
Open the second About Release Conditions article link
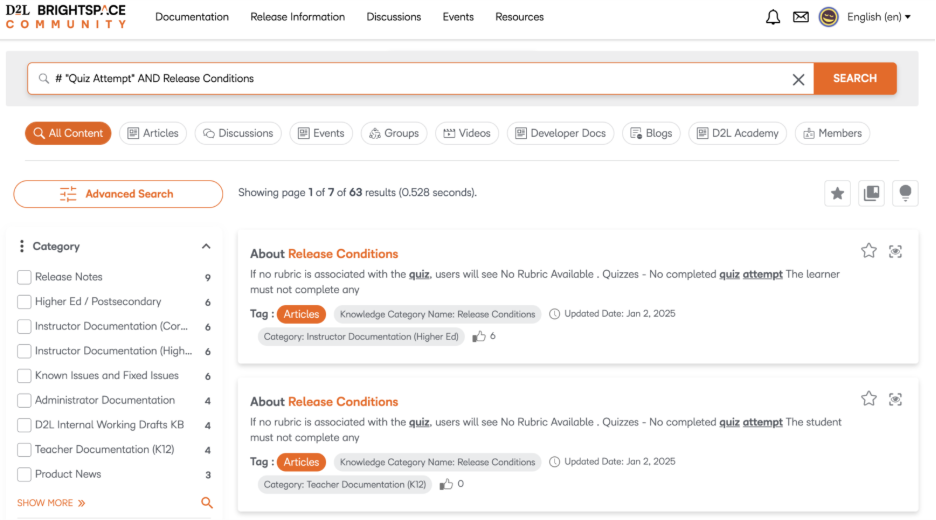pyautogui.click(x=324, y=402)
